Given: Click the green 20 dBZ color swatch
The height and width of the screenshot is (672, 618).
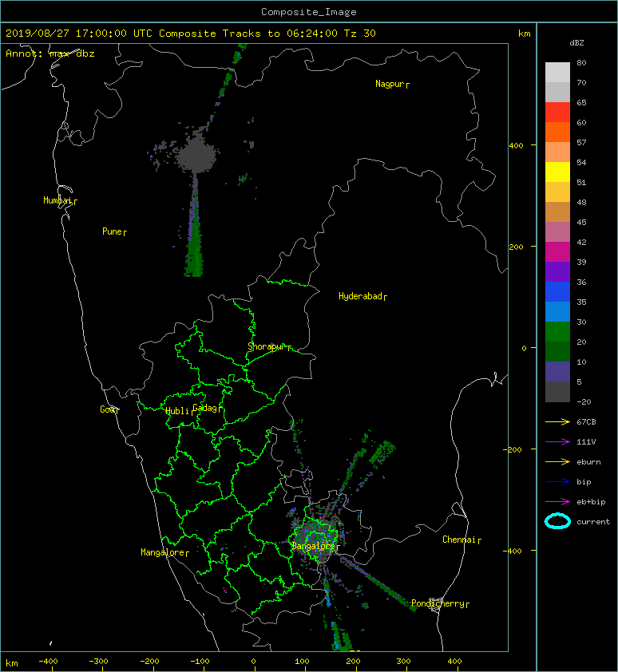Looking at the screenshot, I should [557, 331].
